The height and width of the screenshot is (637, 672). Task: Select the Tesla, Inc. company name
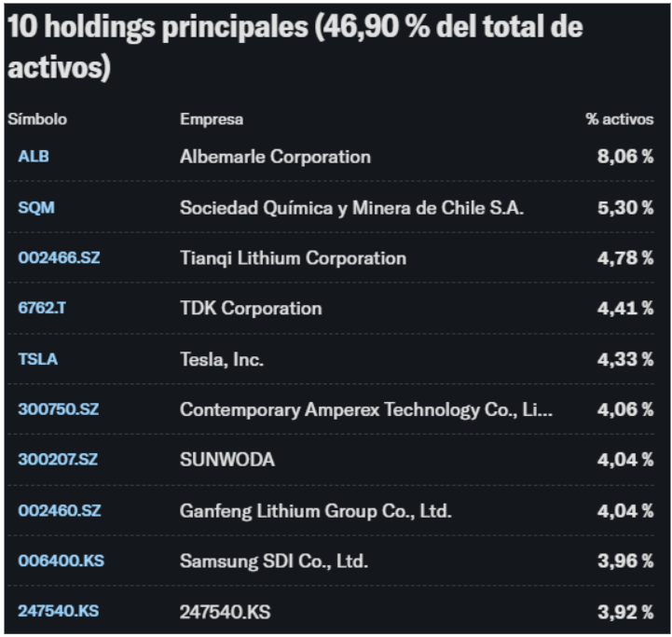222,358
